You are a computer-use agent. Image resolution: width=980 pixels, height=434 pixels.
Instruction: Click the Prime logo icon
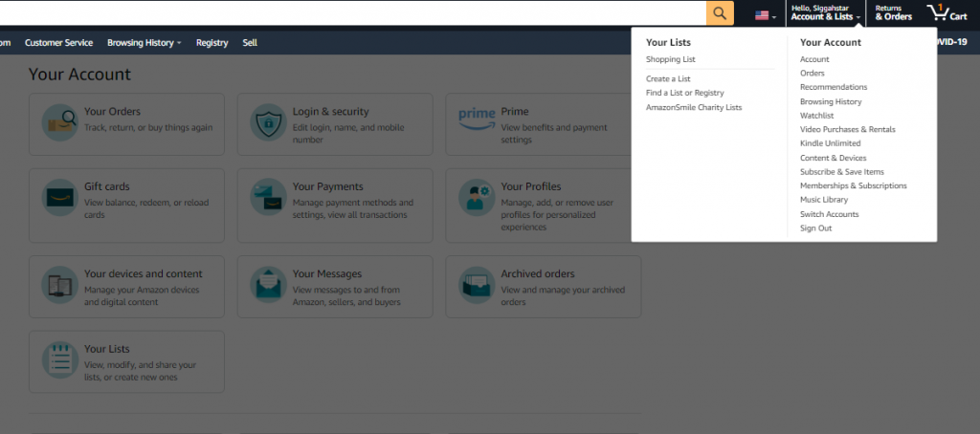click(x=477, y=119)
